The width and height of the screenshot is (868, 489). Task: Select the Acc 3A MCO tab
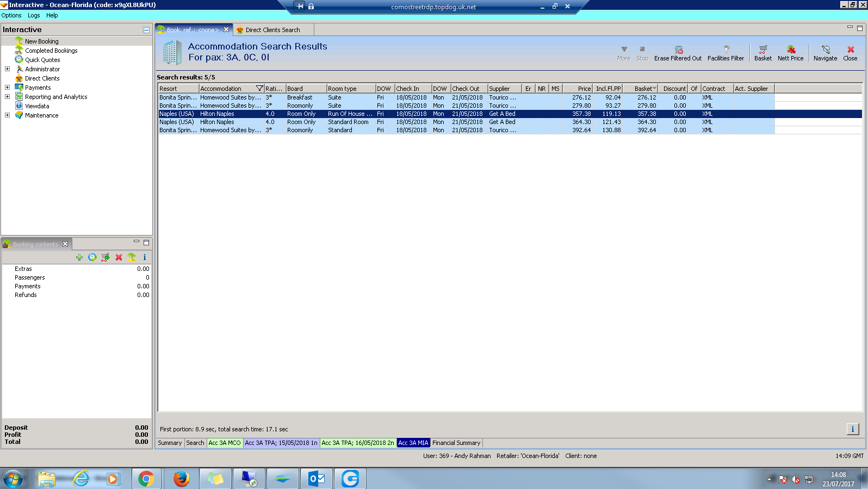225,443
